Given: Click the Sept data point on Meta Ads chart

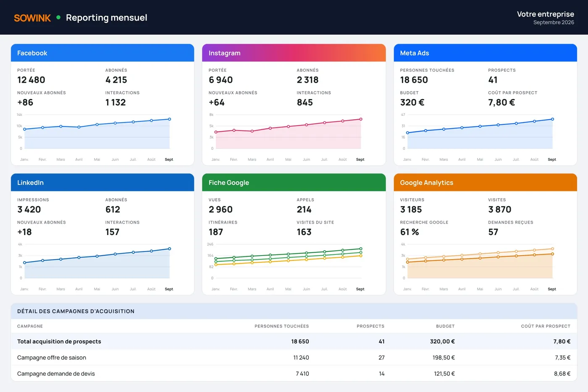Looking at the screenshot, I should pyautogui.click(x=552, y=119).
